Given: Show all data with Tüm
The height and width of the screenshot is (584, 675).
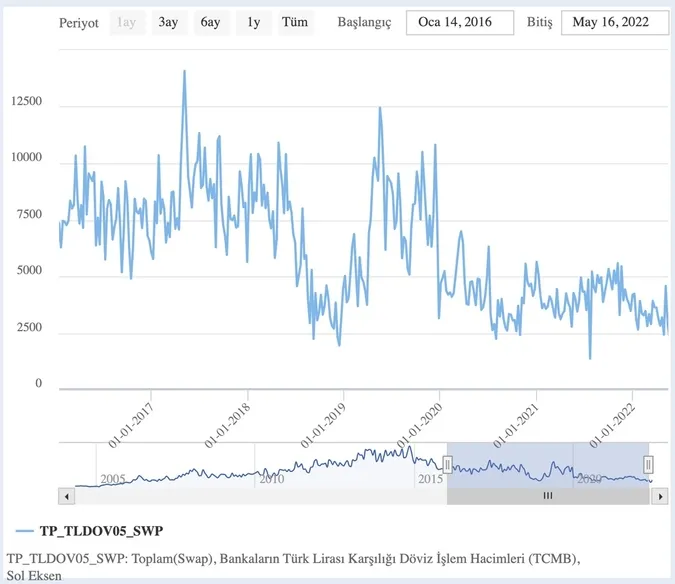Looking at the screenshot, I should click(x=295, y=23).
